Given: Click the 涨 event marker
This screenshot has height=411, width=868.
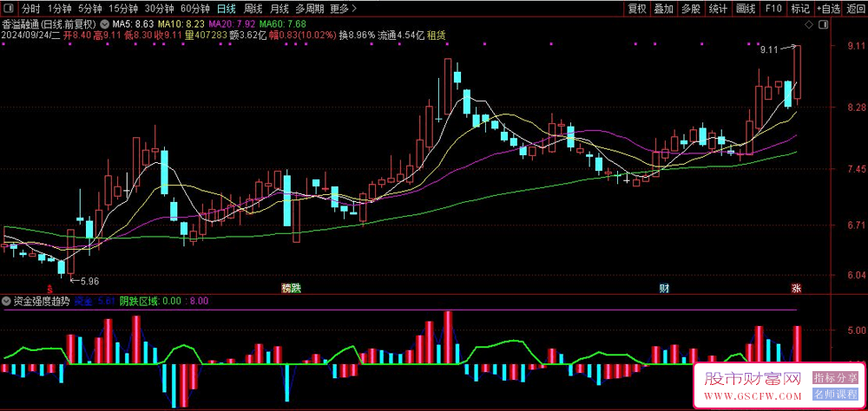Looking at the screenshot, I should [796, 288].
